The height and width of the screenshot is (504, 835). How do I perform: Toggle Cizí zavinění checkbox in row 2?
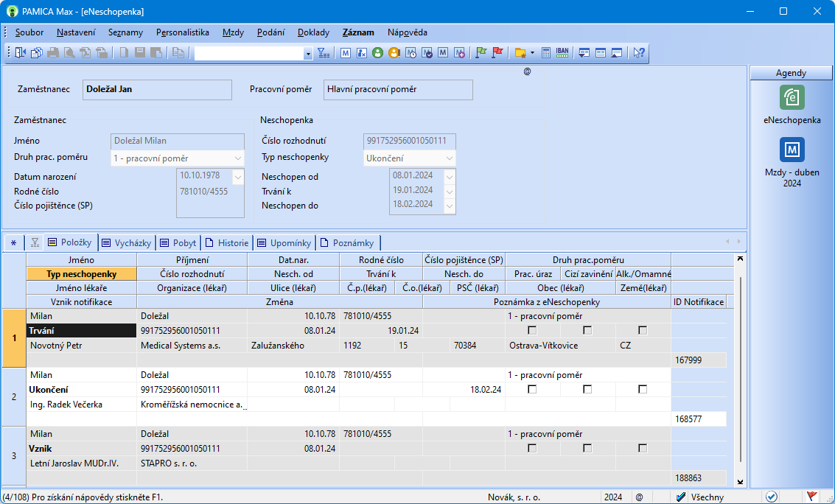(x=587, y=389)
